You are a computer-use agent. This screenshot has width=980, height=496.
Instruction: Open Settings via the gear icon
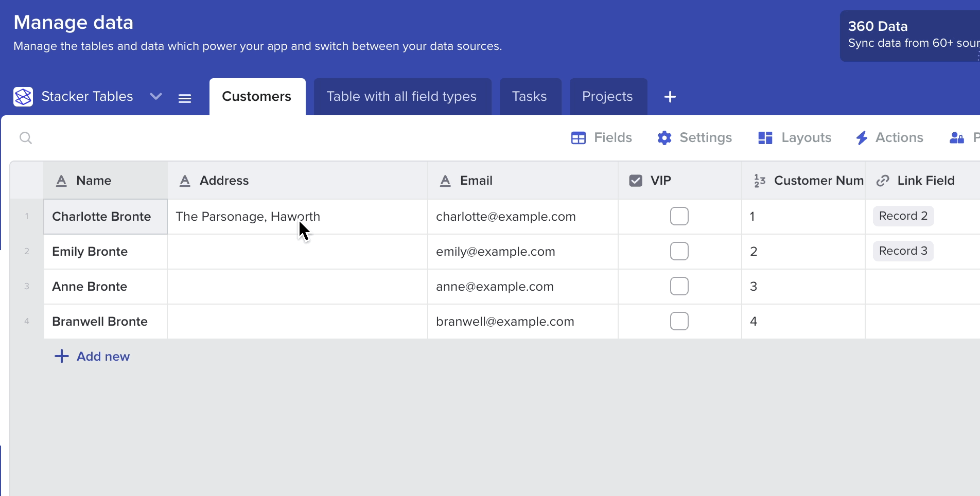pos(664,138)
